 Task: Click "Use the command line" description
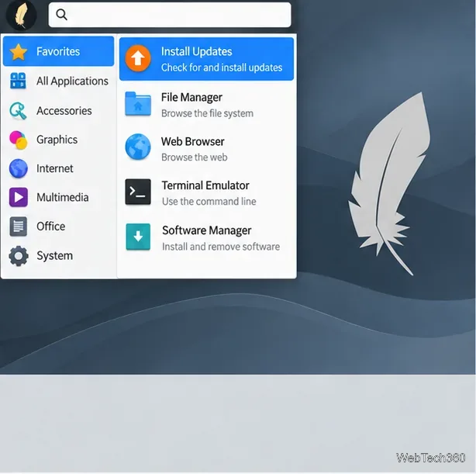[209, 201]
